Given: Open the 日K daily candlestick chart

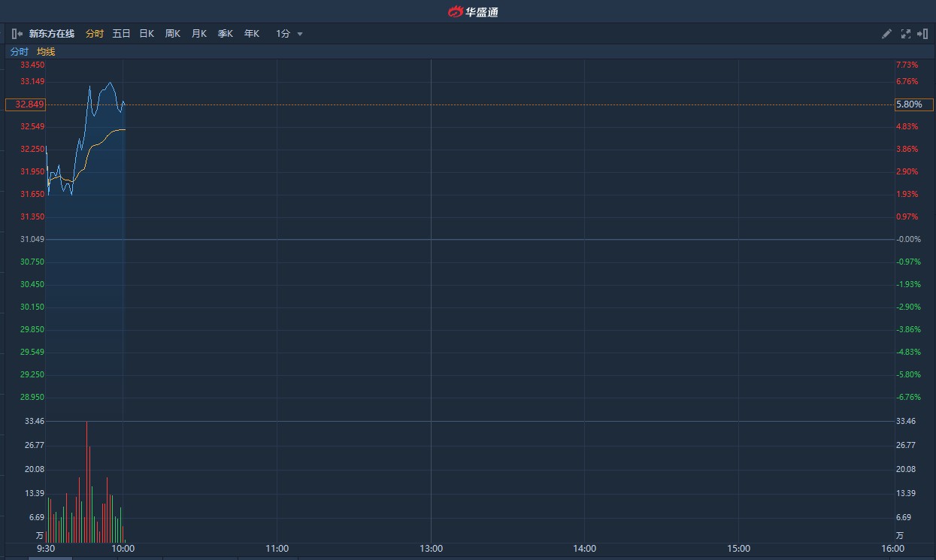Looking at the screenshot, I should pyautogui.click(x=147, y=34).
